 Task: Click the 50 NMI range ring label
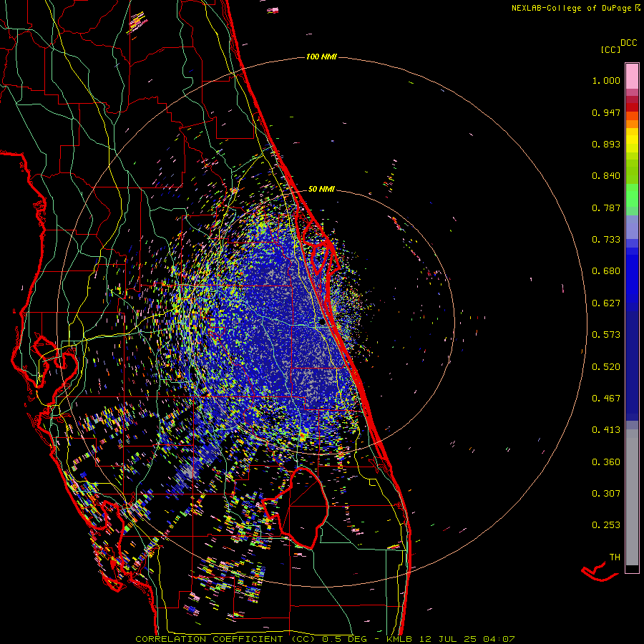(x=321, y=189)
